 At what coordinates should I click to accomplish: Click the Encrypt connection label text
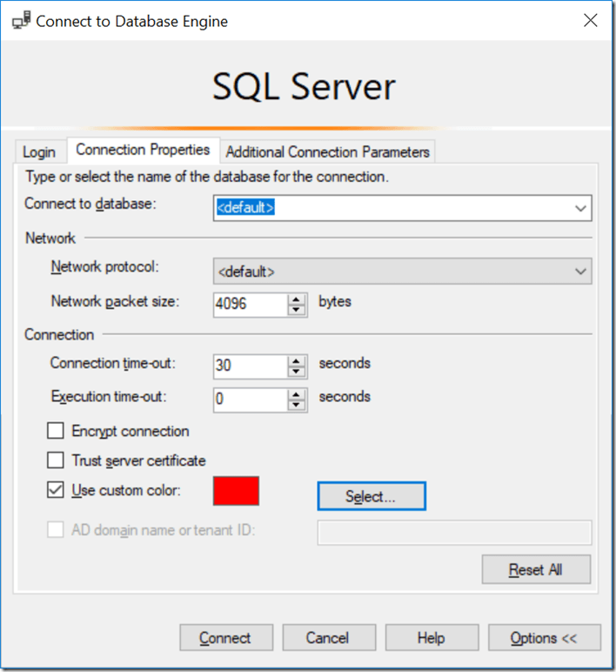[131, 432]
